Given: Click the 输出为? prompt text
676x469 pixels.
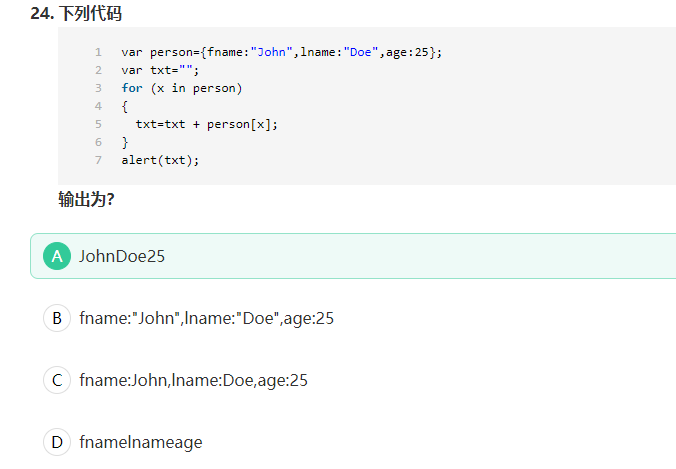Looking at the screenshot, I should (86, 199).
